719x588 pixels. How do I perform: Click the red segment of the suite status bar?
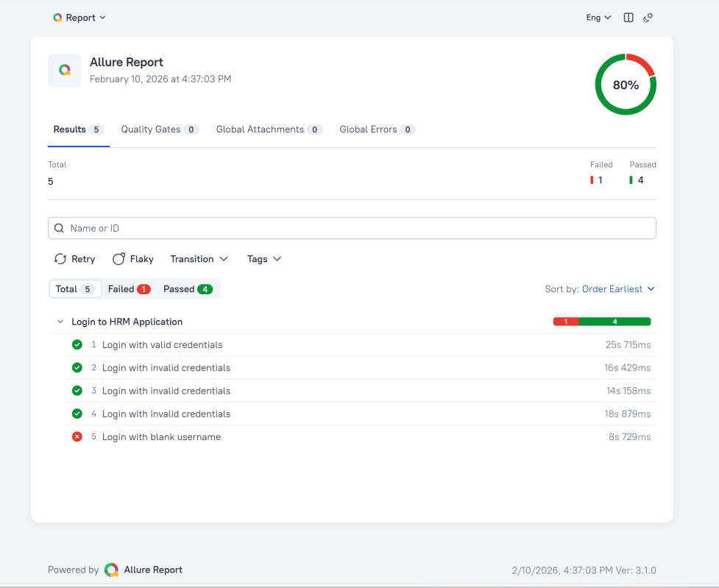pos(566,322)
